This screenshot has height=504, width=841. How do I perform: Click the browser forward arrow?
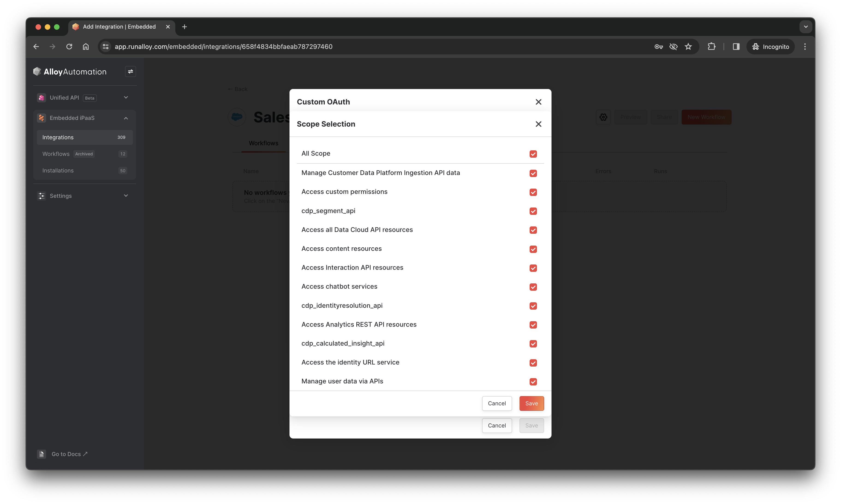[x=52, y=47]
